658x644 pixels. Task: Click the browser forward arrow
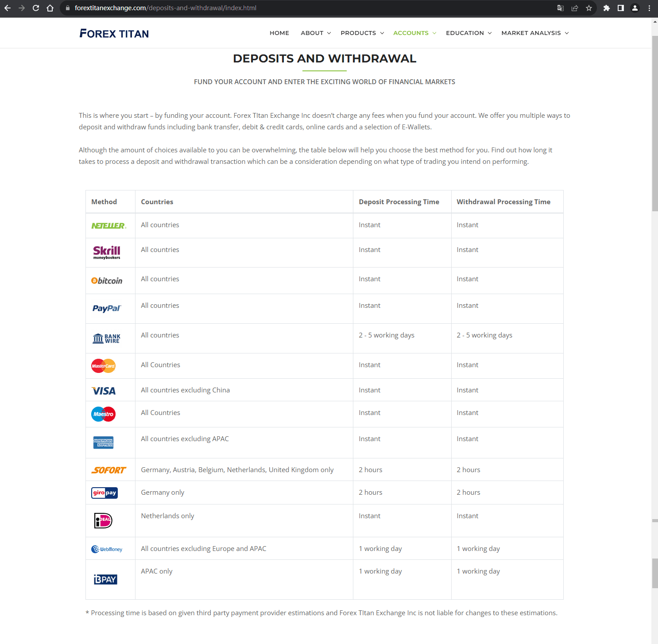(22, 8)
